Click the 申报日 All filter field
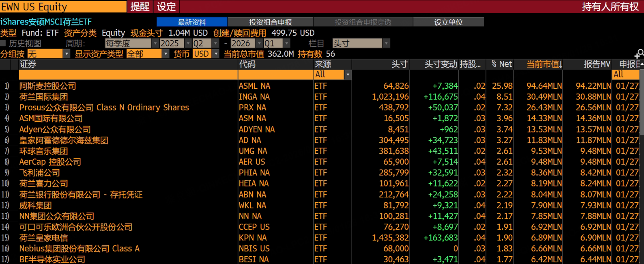The image size is (644, 264). [x=626, y=75]
